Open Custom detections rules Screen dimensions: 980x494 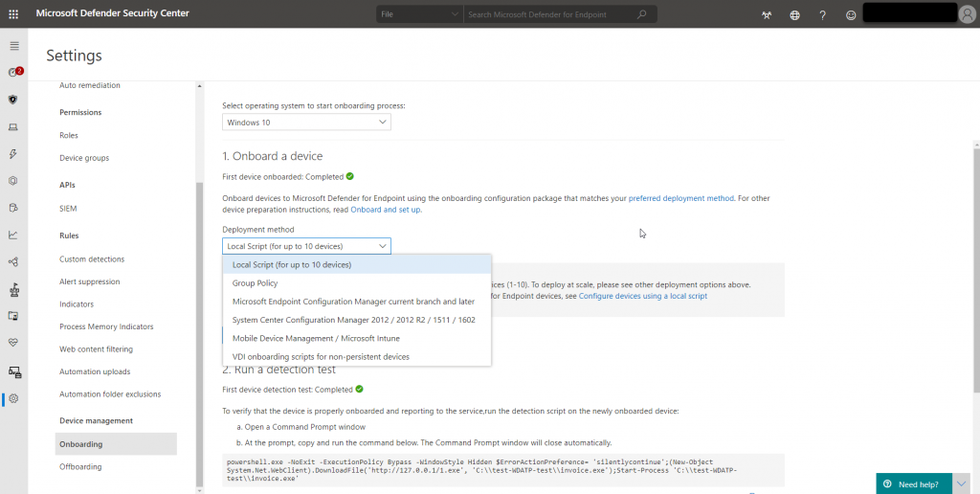tap(92, 258)
